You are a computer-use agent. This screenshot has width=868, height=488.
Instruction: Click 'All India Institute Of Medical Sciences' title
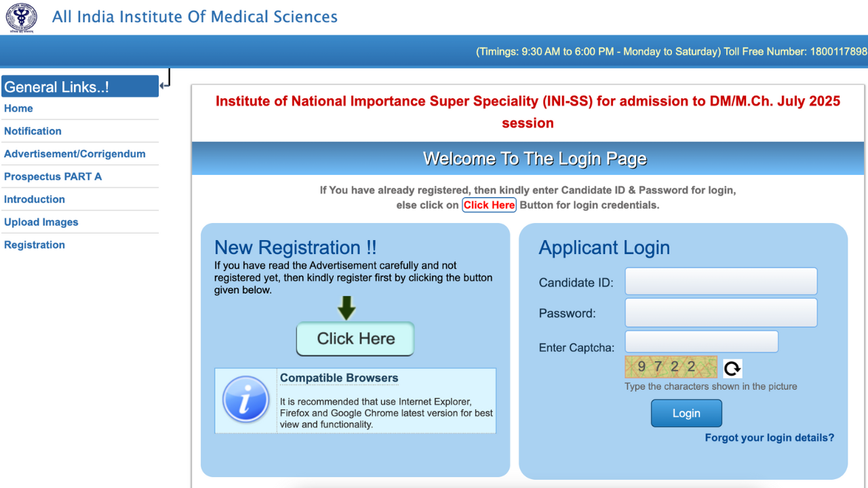point(195,17)
